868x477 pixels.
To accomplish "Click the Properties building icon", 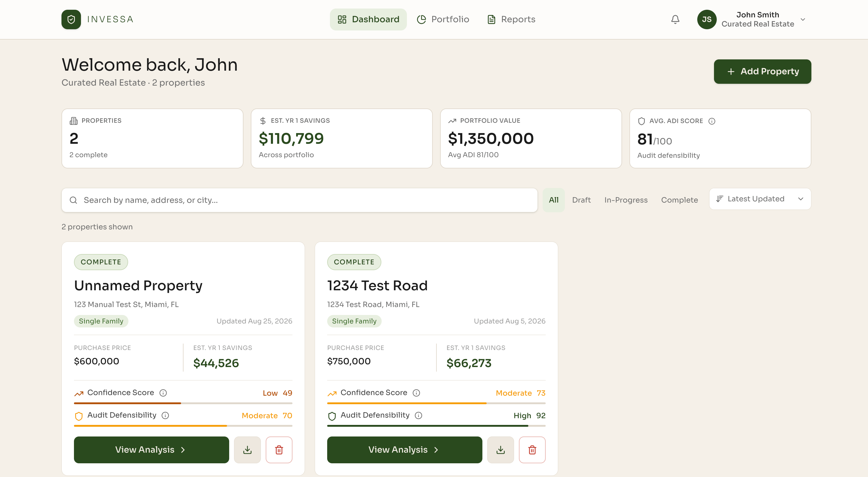I will [73, 121].
